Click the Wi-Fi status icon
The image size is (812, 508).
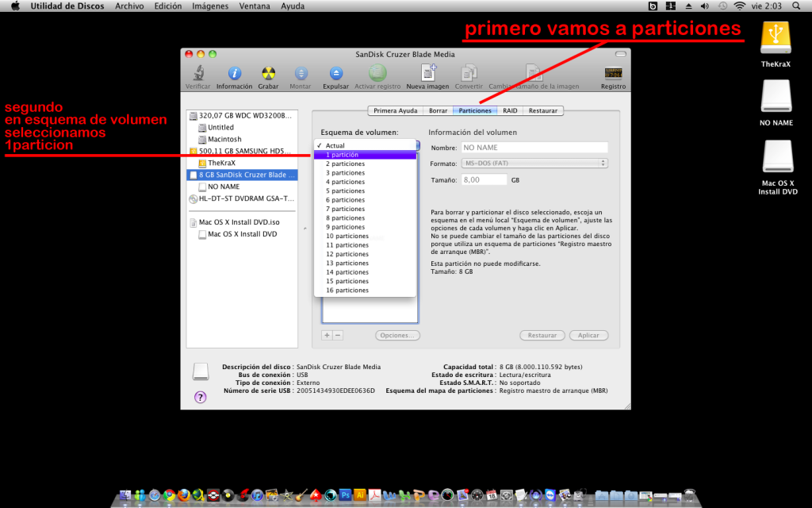[740, 6]
